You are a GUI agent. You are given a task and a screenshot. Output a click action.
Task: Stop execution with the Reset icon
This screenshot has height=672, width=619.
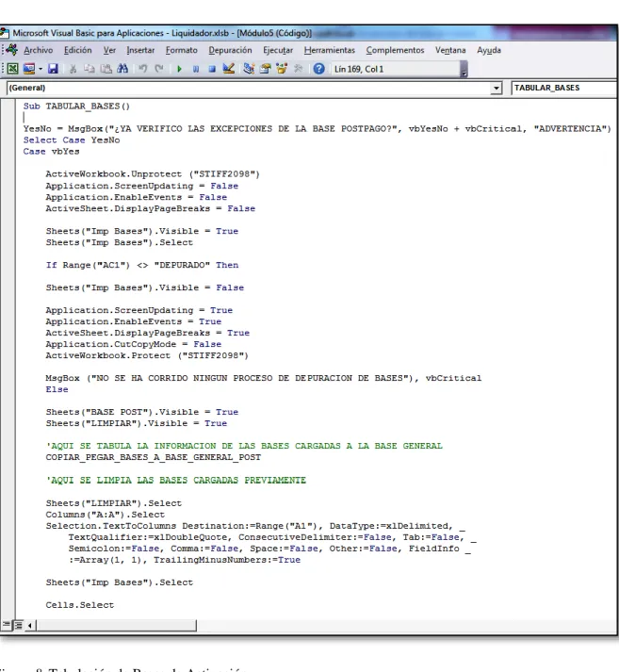click(212, 69)
